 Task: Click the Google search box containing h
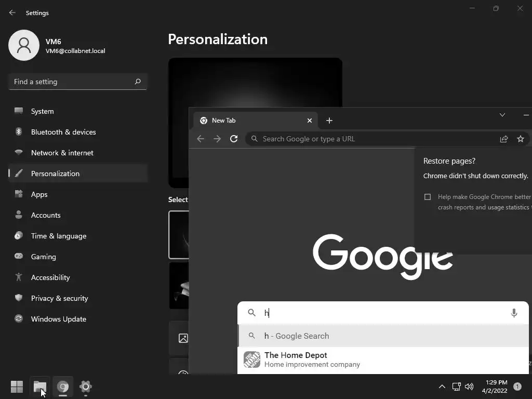coord(383,312)
